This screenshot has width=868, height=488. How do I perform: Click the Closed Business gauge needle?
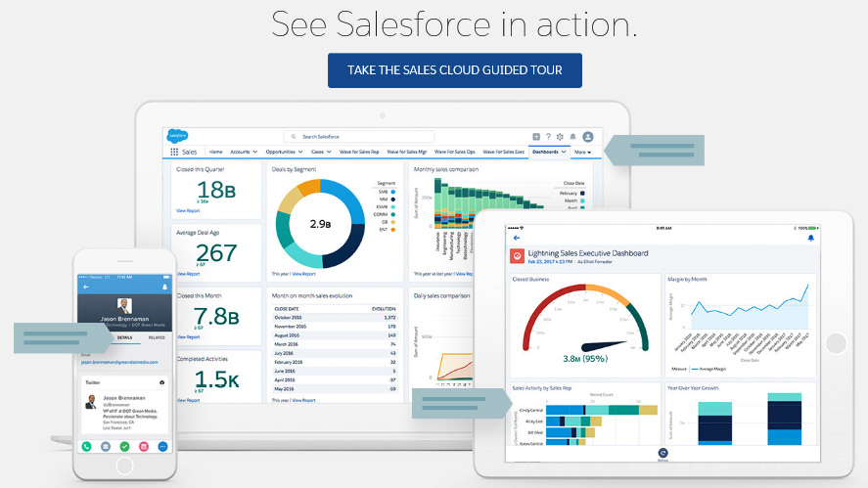click(603, 346)
